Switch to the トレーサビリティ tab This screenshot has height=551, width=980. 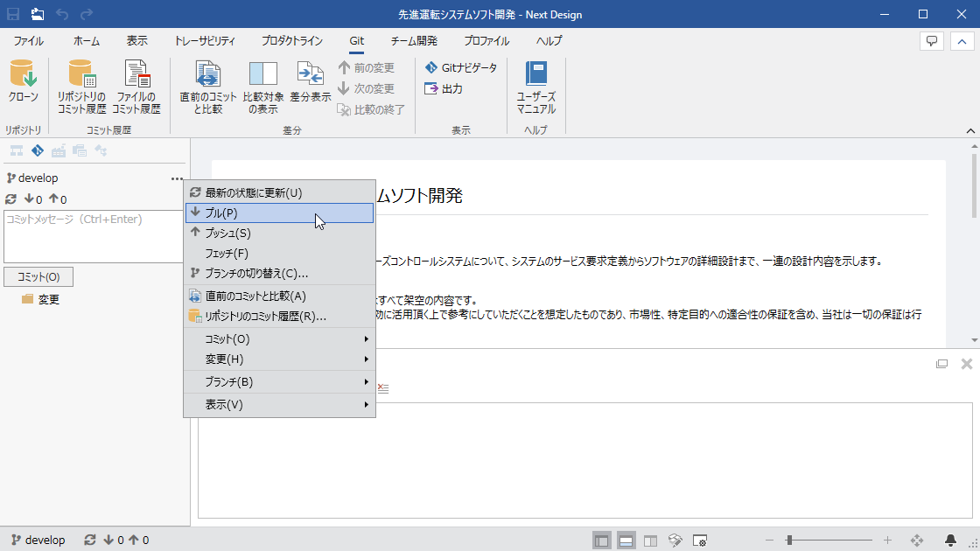click(205, 41)
